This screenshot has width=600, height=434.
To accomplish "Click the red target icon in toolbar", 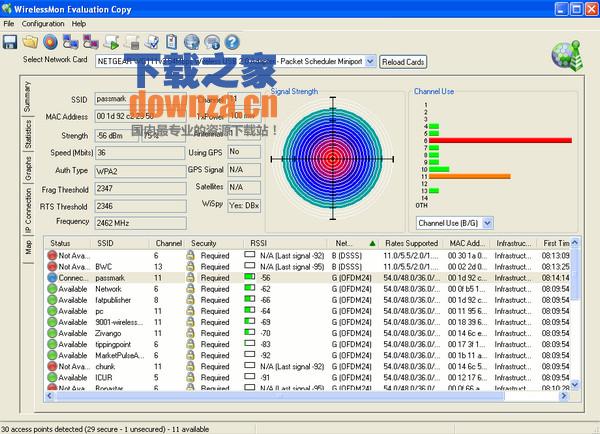I will (50, 42).
